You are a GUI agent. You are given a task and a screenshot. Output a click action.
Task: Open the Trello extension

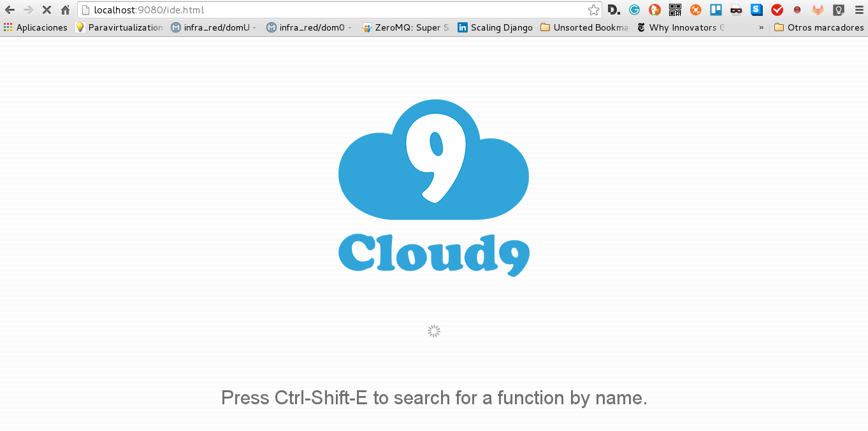(716, 10)
